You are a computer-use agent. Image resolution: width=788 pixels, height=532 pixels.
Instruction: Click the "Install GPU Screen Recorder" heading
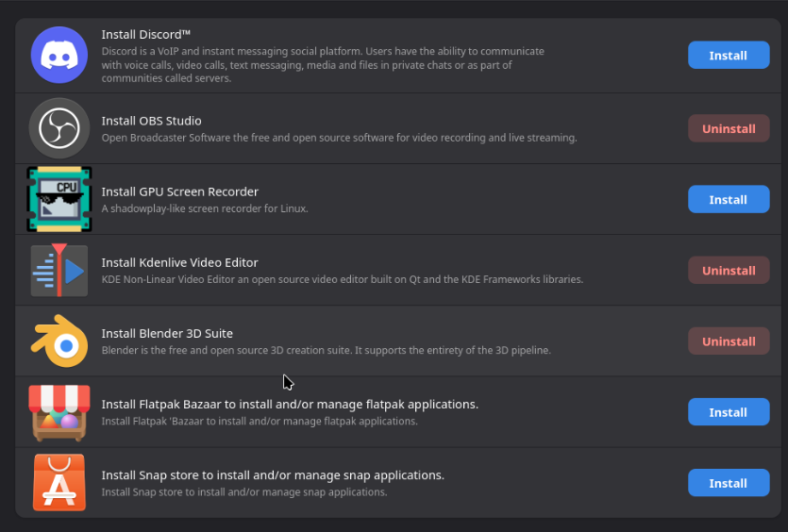(x=179, y=191)
